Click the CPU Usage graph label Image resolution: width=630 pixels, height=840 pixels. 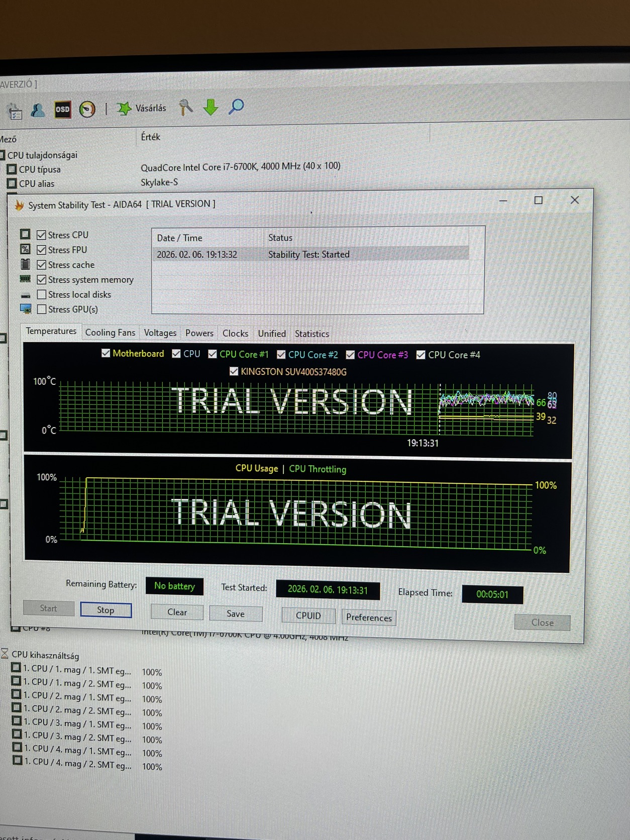point(257,468)
